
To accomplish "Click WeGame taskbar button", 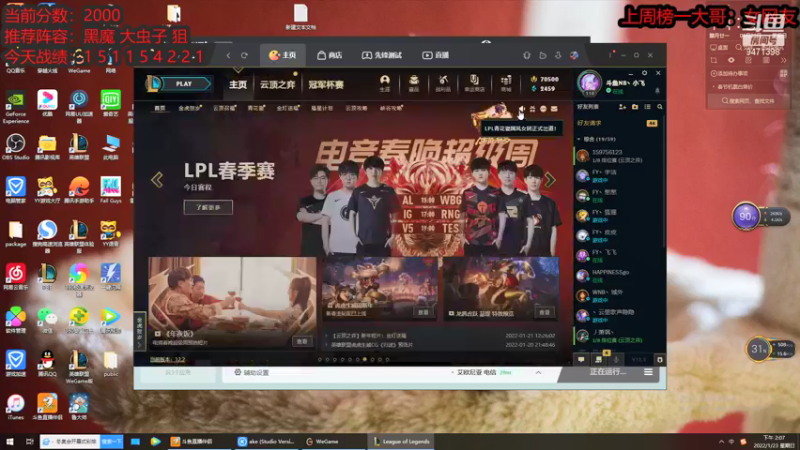I will [x=322, y=441].
